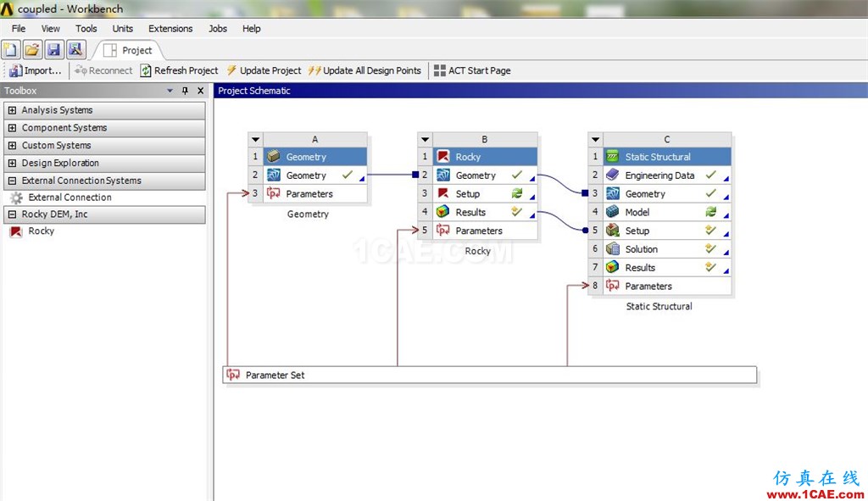Select Engineering Data cell
868x501 pixels.
[667, 175]
